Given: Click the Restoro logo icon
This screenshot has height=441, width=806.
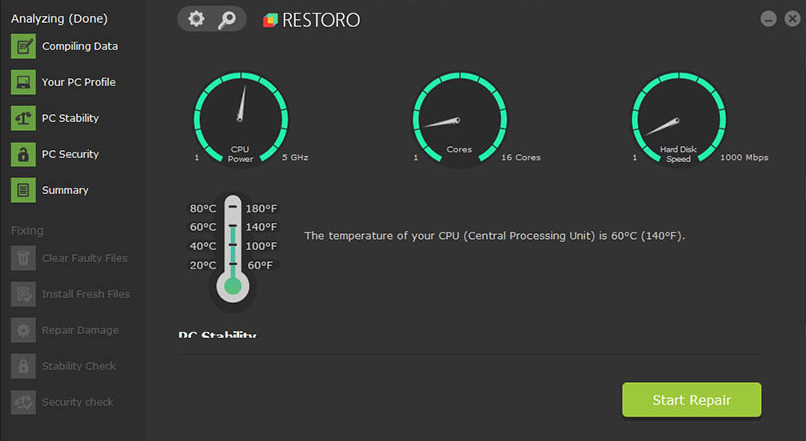Looking at the screenshot, I should [x=270, y=20].
